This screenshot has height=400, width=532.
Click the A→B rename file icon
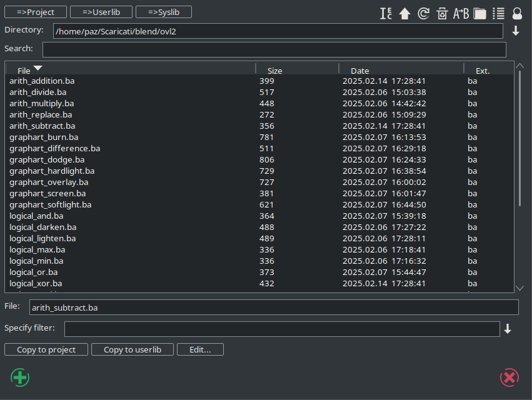point(461,13)
